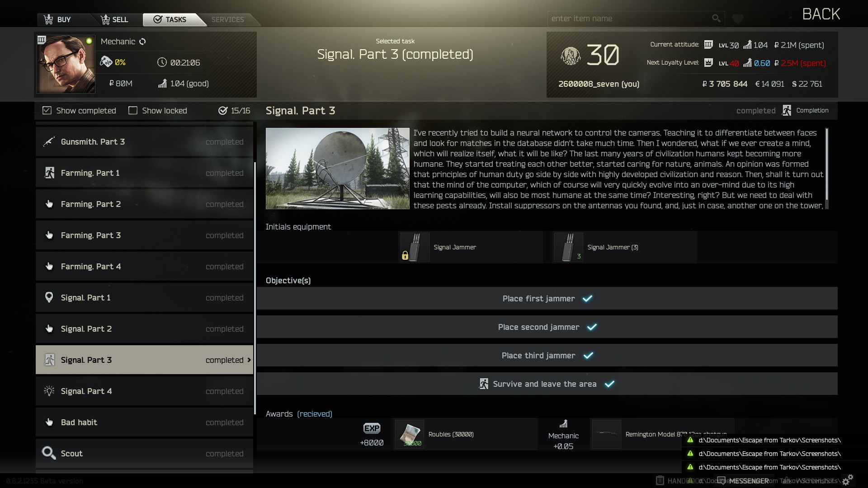Click the heart favorites icon
This screenshot has width=868, height=488.
(738, 19)
